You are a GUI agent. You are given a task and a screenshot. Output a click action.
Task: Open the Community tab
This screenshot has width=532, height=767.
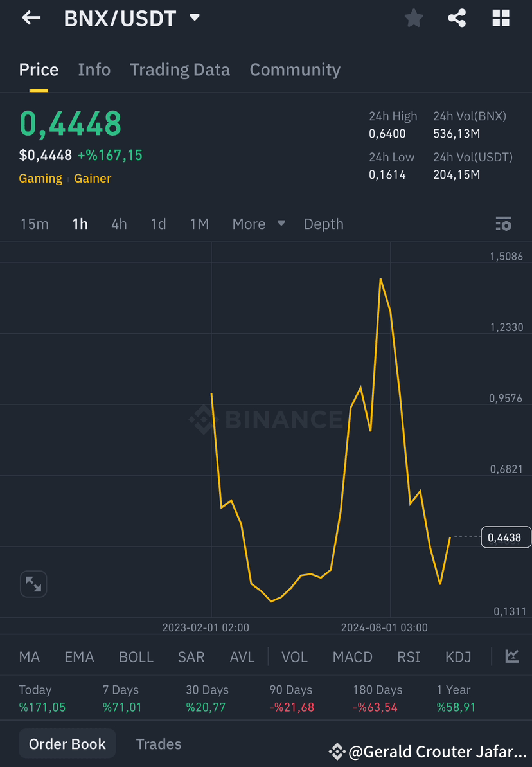click(x=295, y=70)
